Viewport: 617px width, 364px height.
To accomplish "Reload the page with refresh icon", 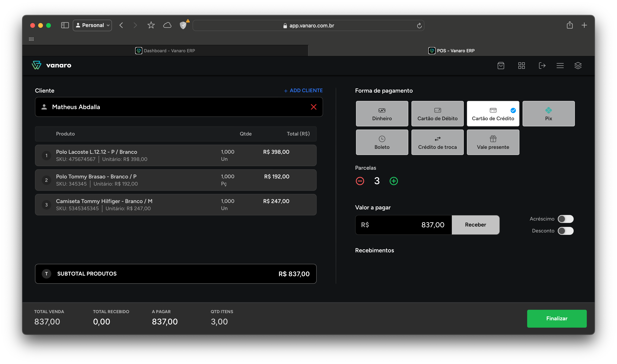I will click(419, 25).
